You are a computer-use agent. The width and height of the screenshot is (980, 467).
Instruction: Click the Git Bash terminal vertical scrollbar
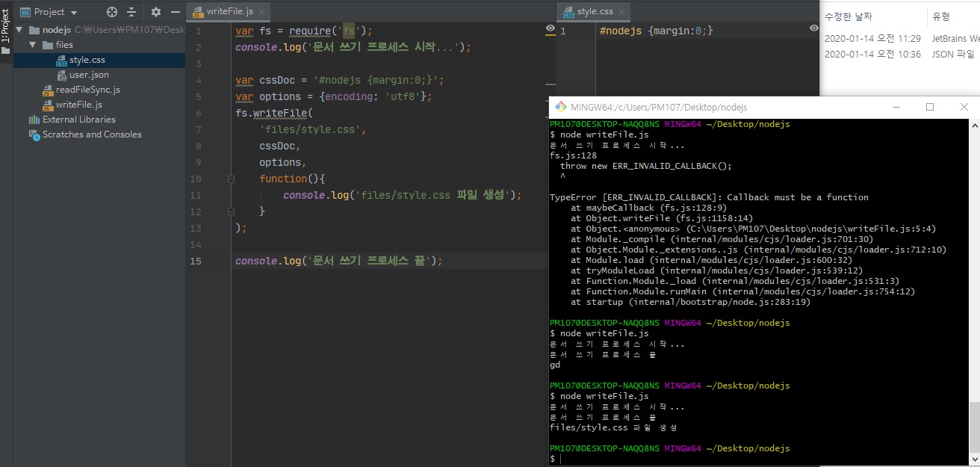[974, 426]
